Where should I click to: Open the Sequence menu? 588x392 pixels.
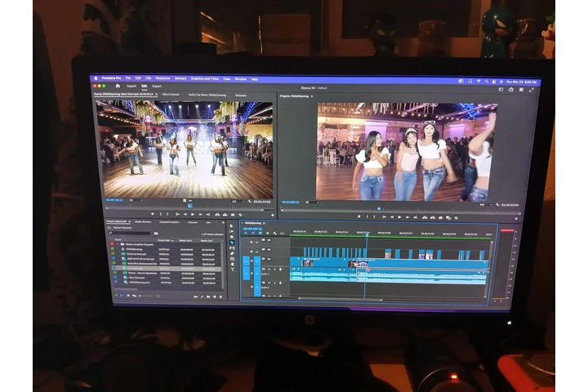click(163, 78)
